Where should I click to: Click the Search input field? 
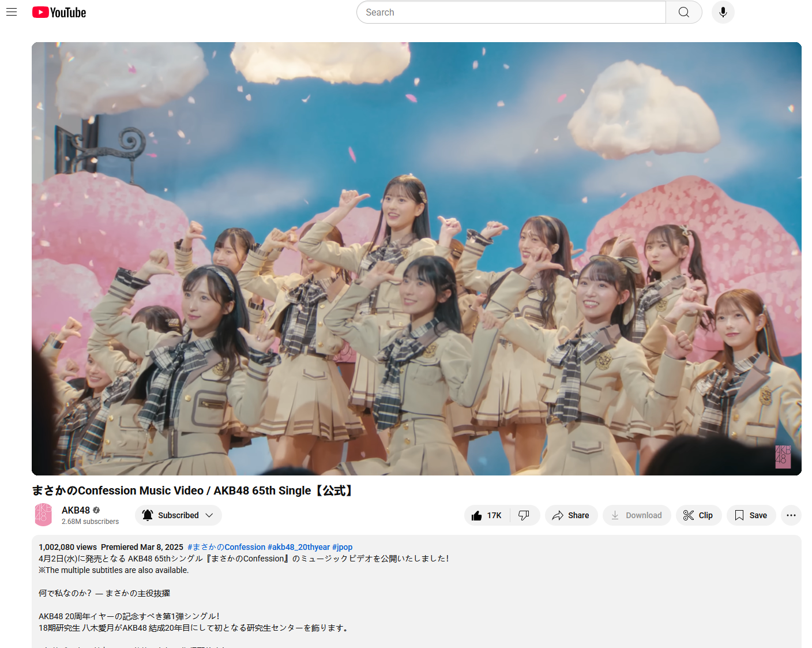tap(511, 12)
